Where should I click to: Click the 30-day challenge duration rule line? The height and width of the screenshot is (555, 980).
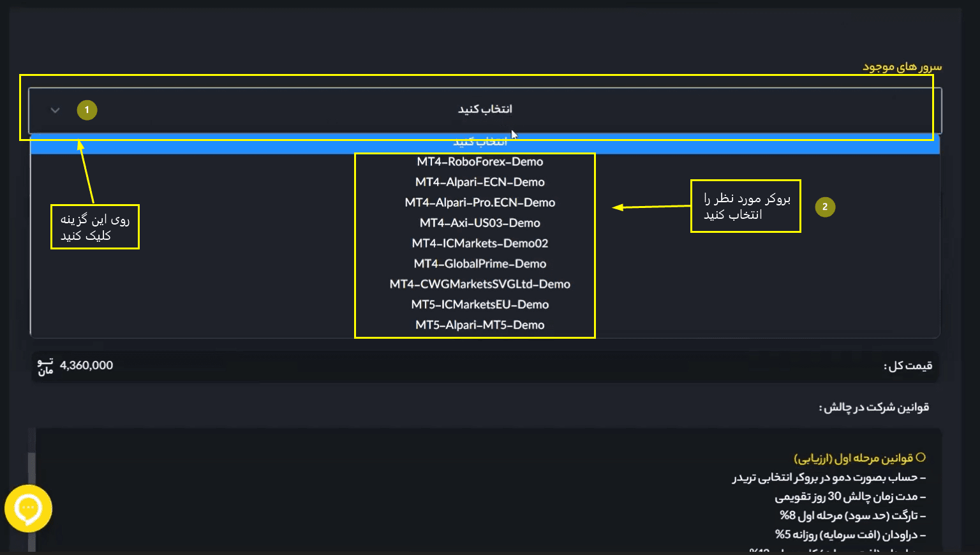850,496
